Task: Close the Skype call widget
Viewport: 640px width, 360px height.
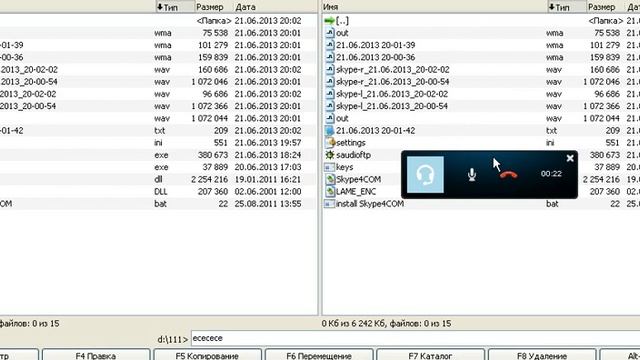Action: pos(570,158)
